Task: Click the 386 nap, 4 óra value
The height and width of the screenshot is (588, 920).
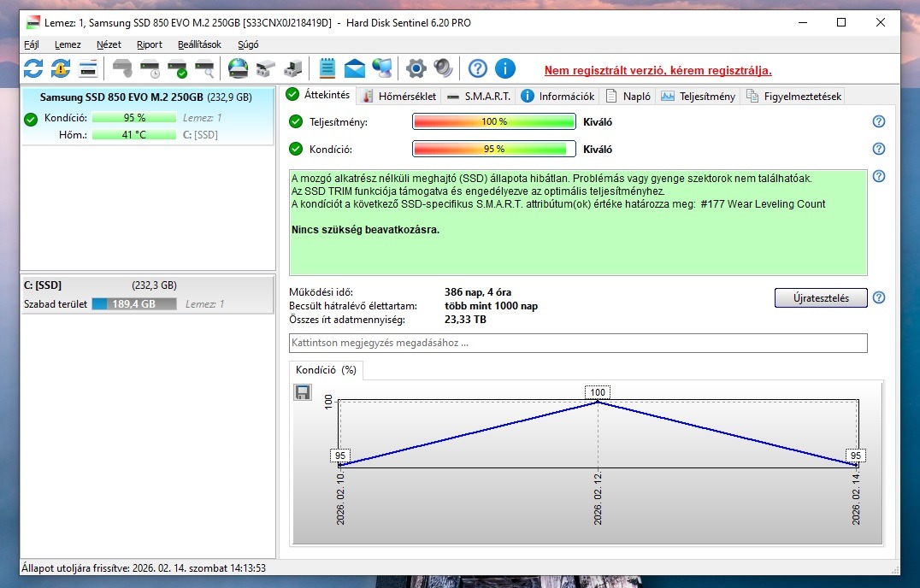Action: tap(478, 292)
